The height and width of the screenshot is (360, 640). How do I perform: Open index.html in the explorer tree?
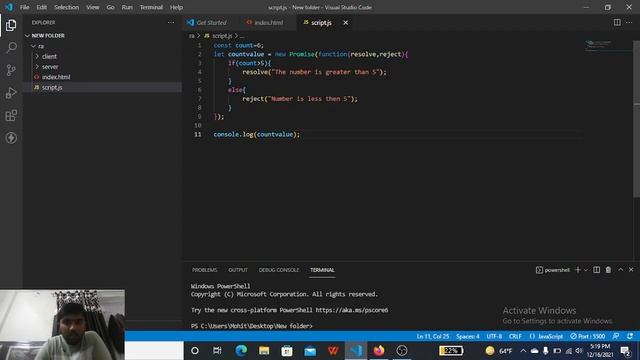click(102, 77)
